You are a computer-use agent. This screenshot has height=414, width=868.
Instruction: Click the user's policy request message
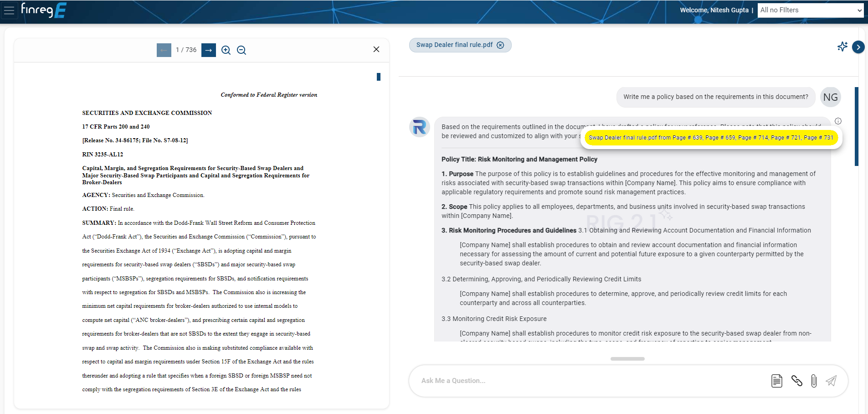tap(716, 97)
